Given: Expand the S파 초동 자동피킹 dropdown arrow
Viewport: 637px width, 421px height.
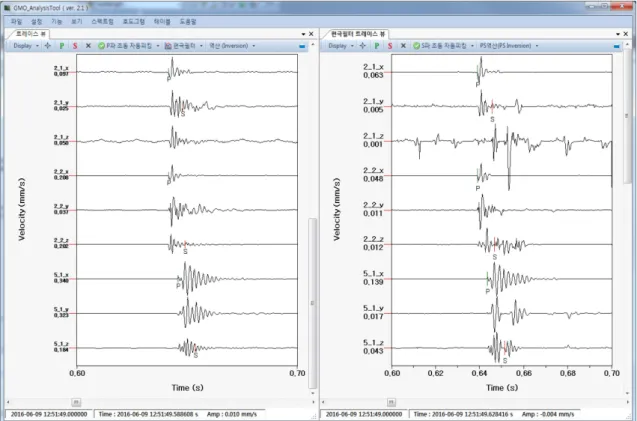Looking at the screenshot, I should [x=472, y=46].
